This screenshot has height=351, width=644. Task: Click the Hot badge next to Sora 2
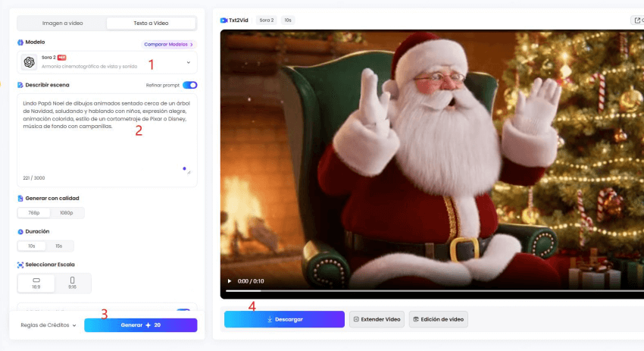tap(61, 58)
